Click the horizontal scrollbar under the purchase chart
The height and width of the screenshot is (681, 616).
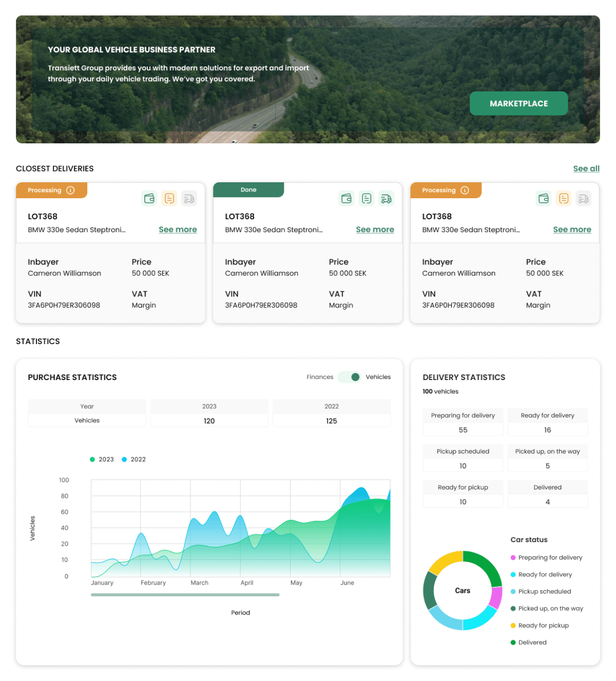[185, 595]
